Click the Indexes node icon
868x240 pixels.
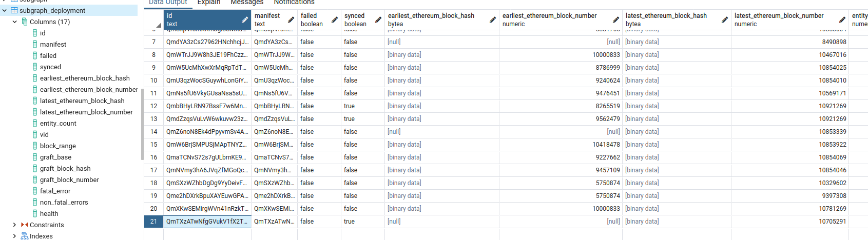click(x=25, y=236)
